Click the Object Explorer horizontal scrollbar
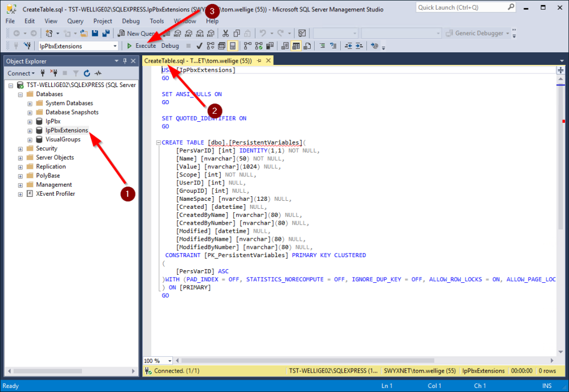Viewport: 569px width, 392px height. (48, 371)
